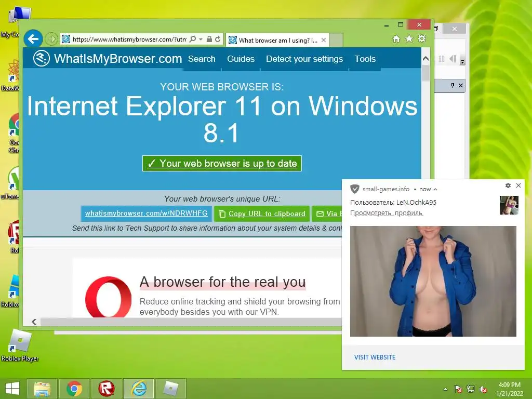Click the 'Просмотреть профиль' link

pyautogui.click(x=387, y=212)
